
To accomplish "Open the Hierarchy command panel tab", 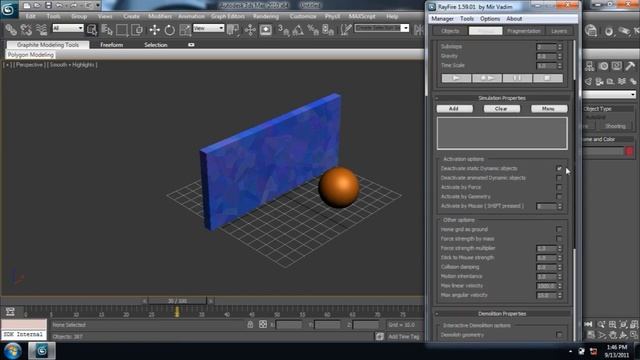I will click(589, 66).
